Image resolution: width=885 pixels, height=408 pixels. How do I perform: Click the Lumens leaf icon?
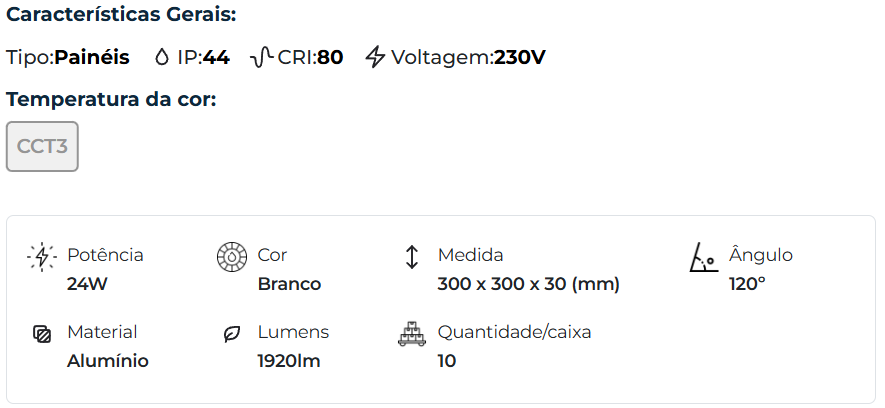(232, 334)
